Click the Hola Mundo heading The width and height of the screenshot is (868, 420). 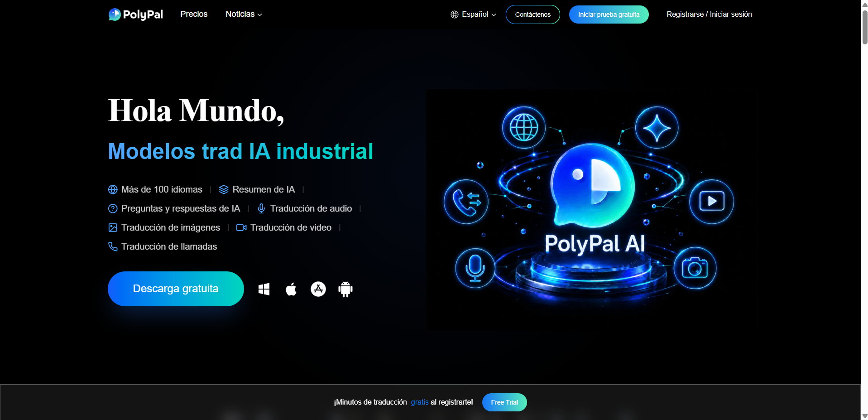(196, 111)
